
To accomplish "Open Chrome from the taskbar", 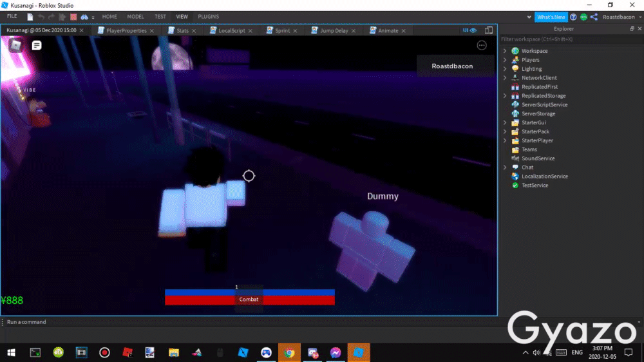I will 289,352.
